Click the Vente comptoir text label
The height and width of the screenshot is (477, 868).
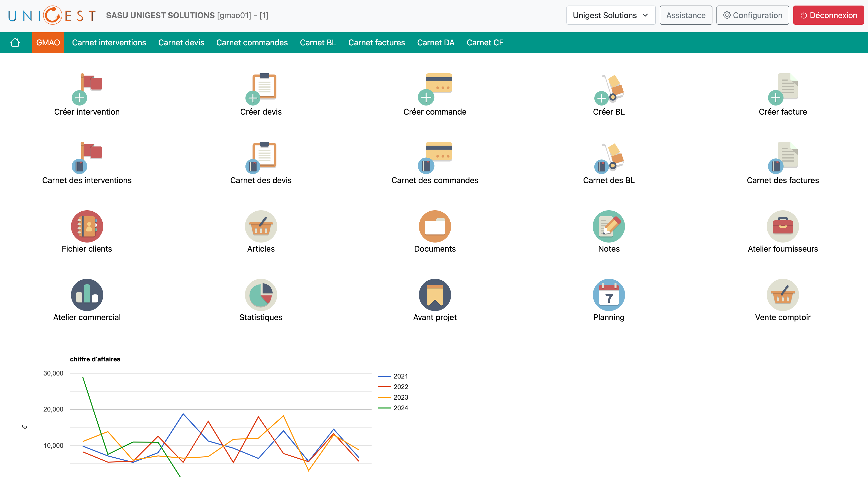point(783,317)
